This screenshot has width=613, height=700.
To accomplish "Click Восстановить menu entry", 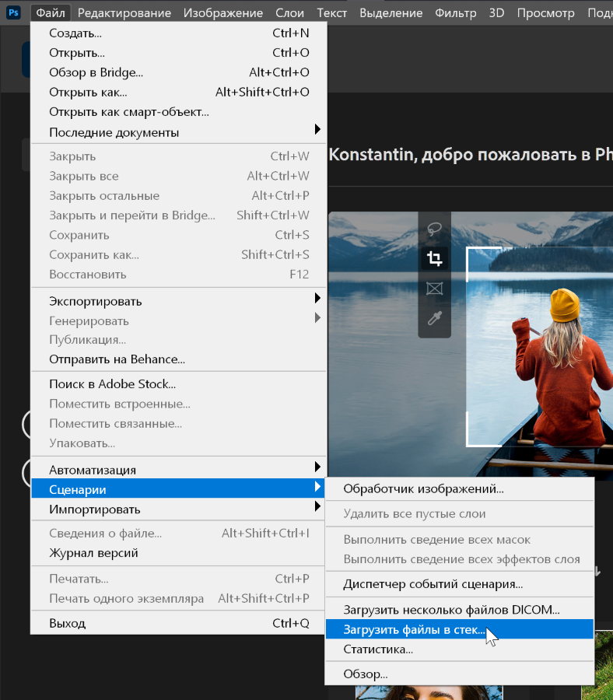I will (179, 274).
